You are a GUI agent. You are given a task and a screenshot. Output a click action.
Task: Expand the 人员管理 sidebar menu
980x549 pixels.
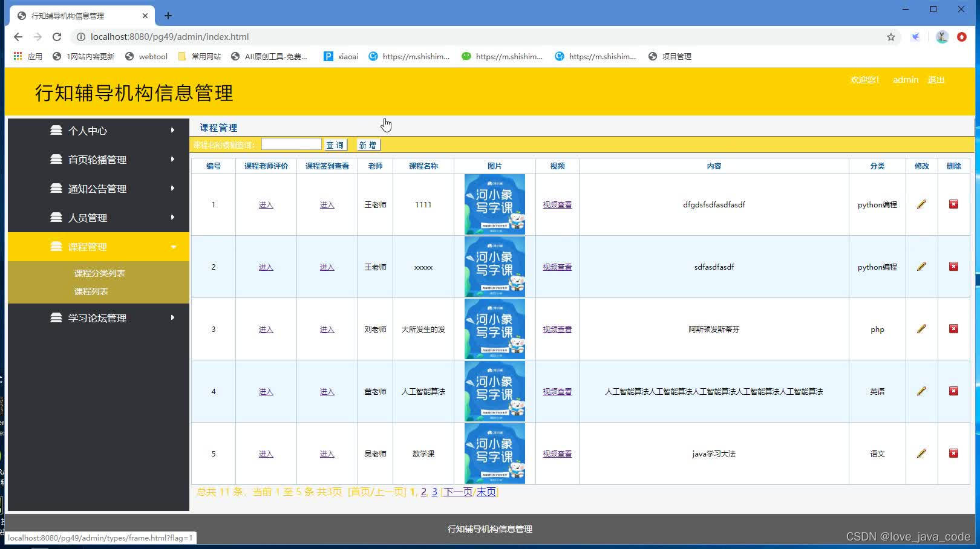click(99, 218)
